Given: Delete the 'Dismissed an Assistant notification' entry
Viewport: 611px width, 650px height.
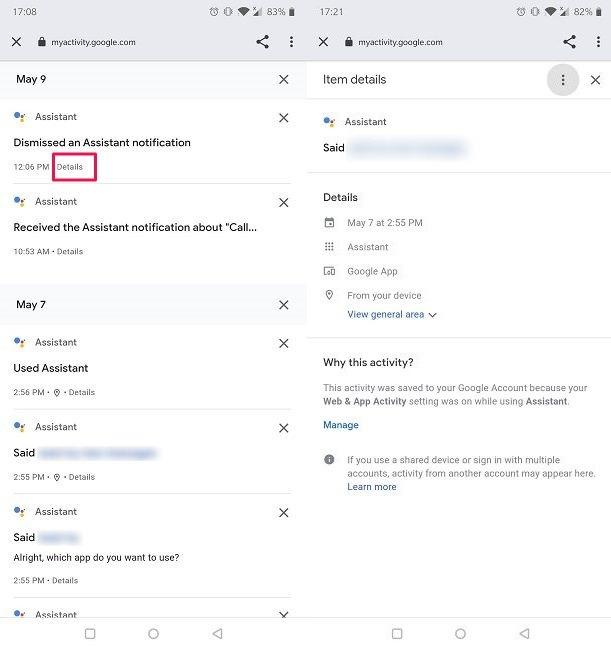Looking at the screenshot, I should click(x=284, y=118).
